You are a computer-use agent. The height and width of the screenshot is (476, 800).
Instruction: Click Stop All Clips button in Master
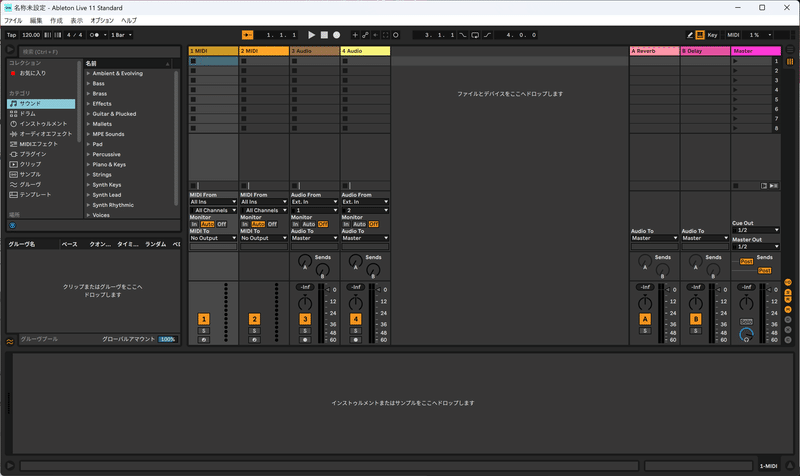click(x=735, y=186)
